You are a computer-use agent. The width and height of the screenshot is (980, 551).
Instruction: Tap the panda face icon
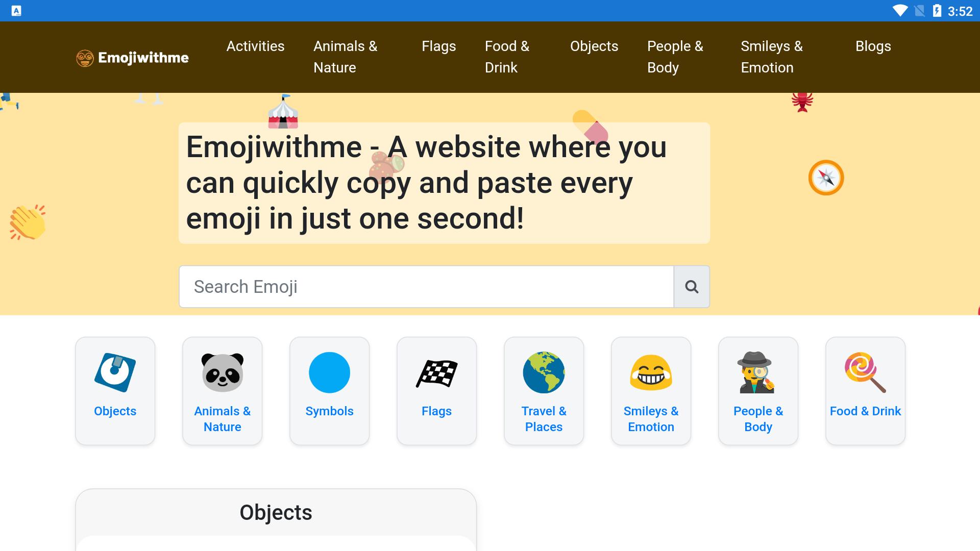click(223, 372)
